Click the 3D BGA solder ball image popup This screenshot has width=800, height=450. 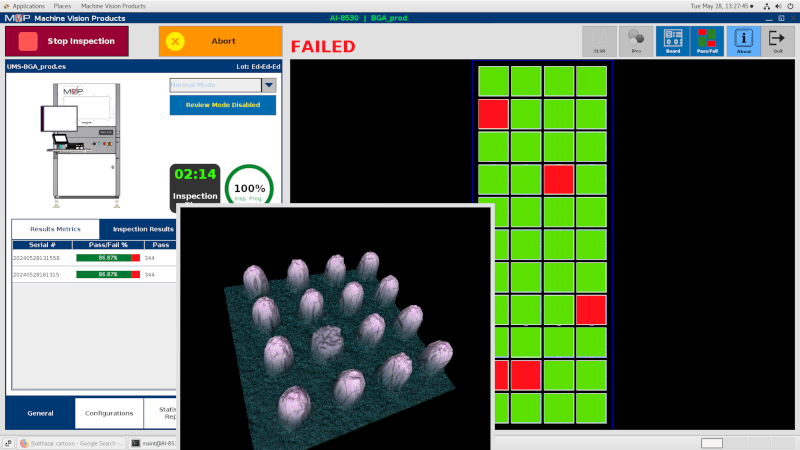[x=335, y=329]
